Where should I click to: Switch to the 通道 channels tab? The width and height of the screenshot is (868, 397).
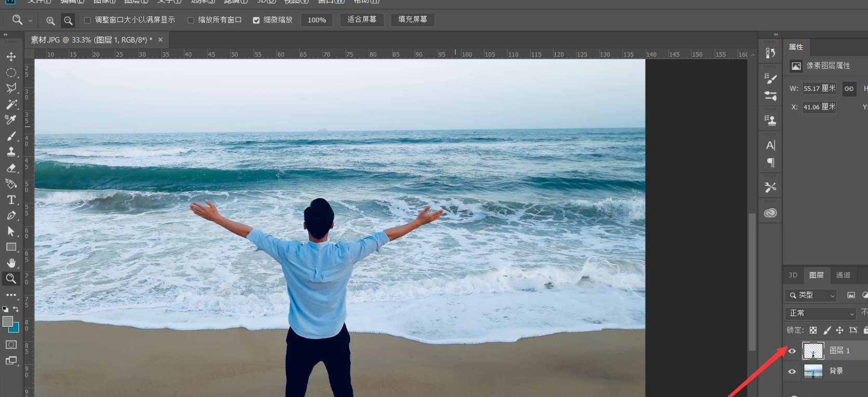coord(843,275)
